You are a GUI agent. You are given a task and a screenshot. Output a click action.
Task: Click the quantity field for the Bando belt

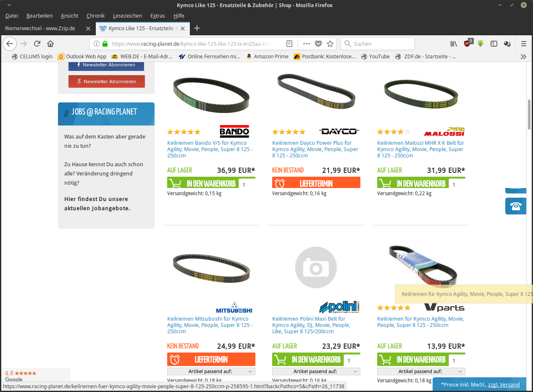tap(247, 184)
